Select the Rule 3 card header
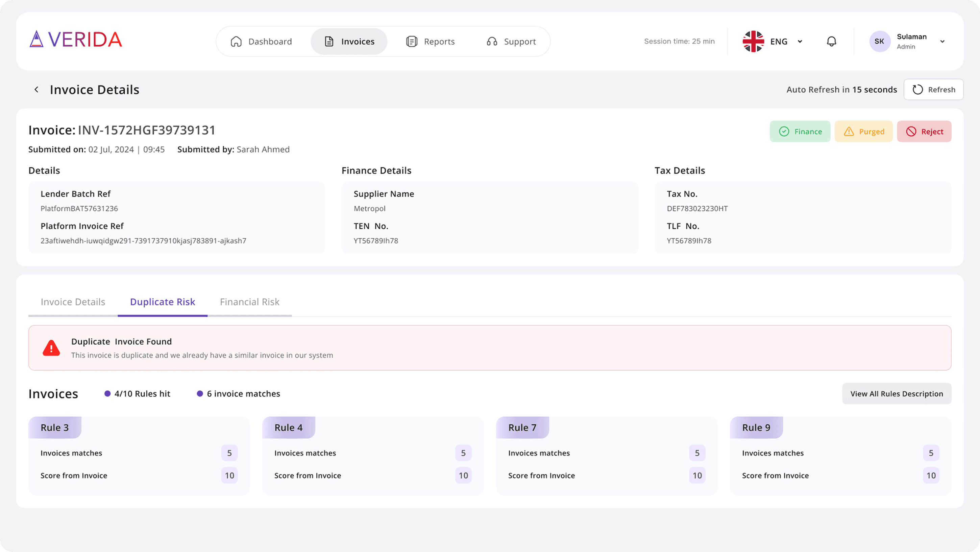The image size is (980, 552). pyautogui.click(x=55, y=428)
